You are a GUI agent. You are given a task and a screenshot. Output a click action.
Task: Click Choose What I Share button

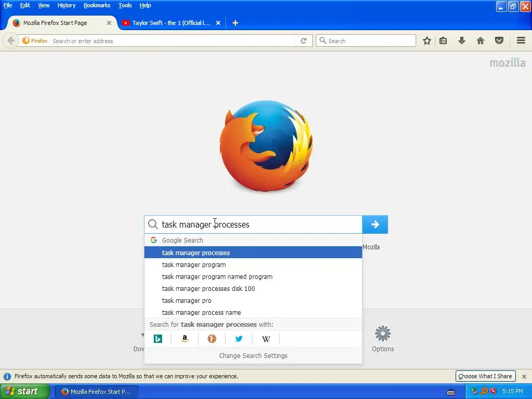coord(485,376)
